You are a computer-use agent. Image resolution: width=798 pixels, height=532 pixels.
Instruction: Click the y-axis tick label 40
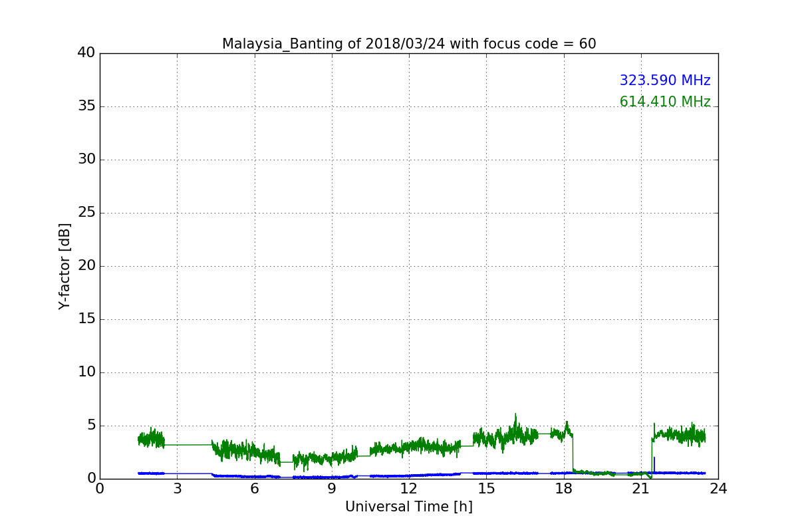[86, 53]
